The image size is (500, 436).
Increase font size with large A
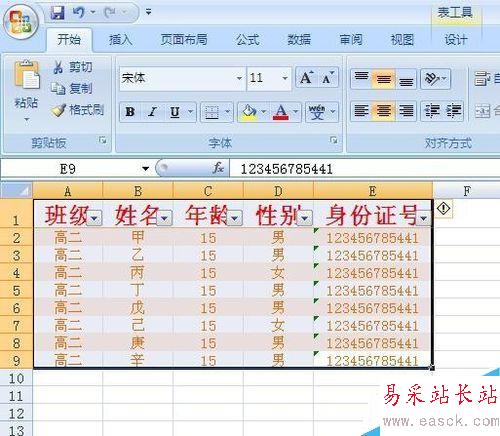(306, 78)
